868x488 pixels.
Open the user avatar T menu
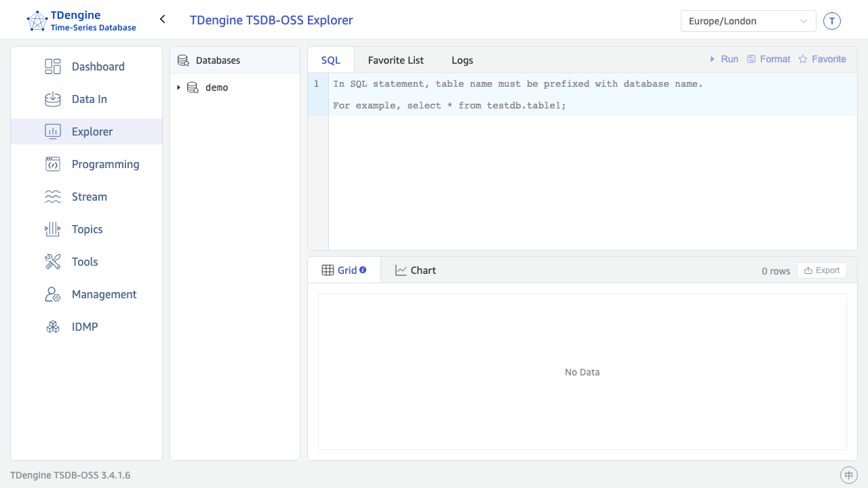click(832, 21)
